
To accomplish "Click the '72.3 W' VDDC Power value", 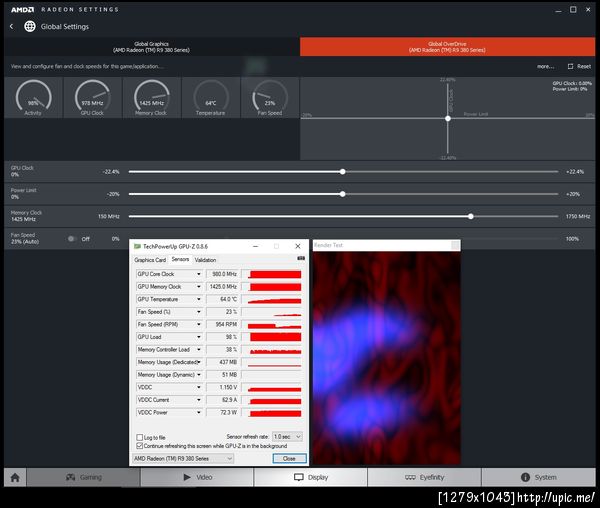I will pyautogui.click(x=228, y=412).
